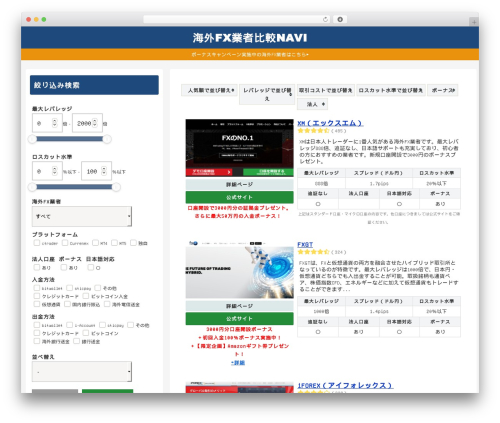Sort by ボーナス button
Screen dimensions: 500x423
click(443, 90)
